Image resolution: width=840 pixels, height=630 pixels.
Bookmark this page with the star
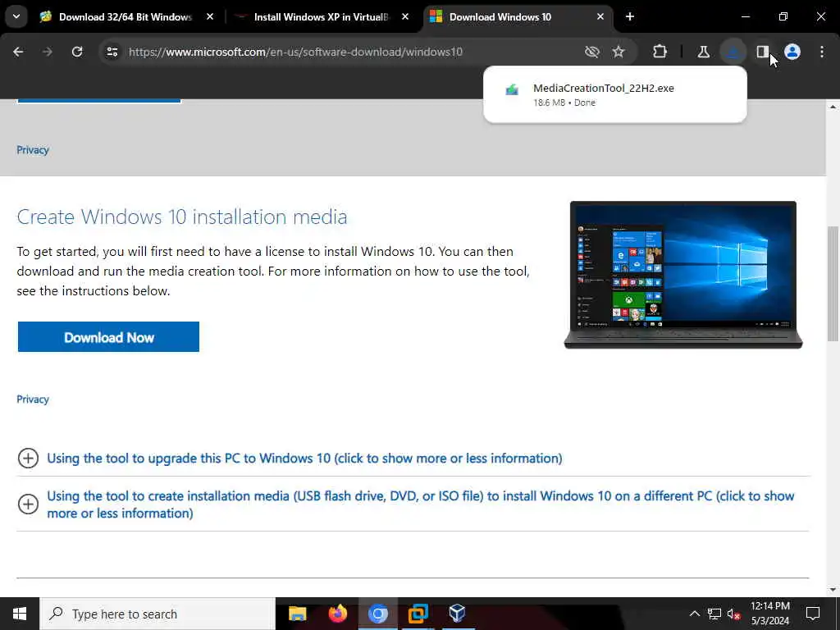point(619,52)
